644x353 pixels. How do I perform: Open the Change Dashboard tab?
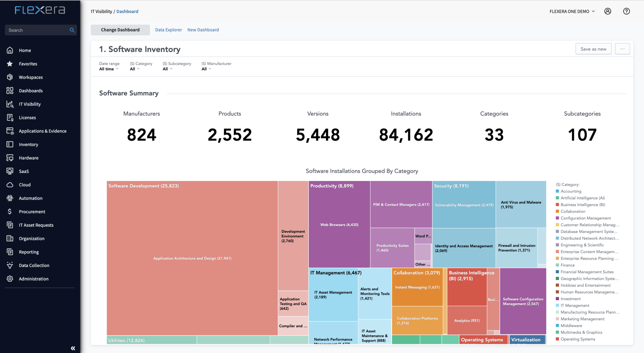point(120,30)
